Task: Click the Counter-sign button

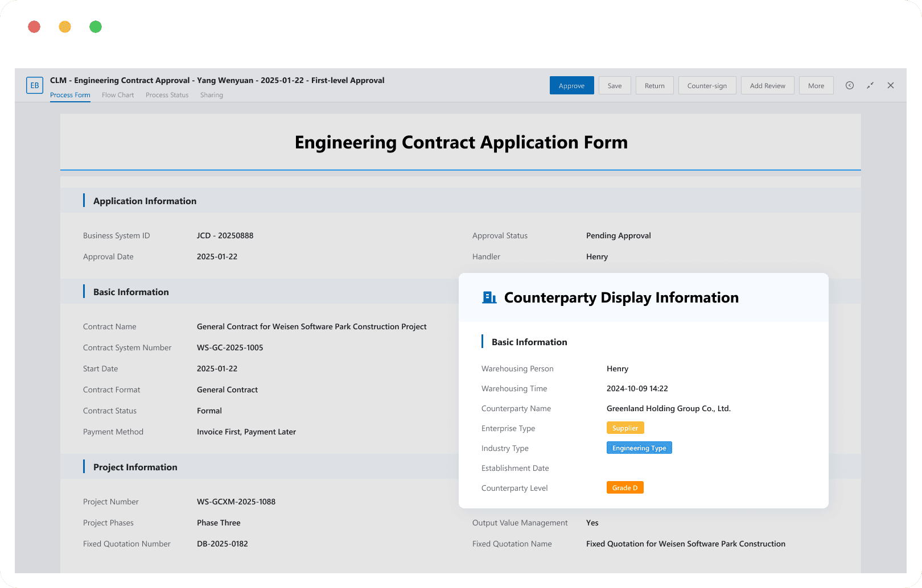Action: pos(707,85)
